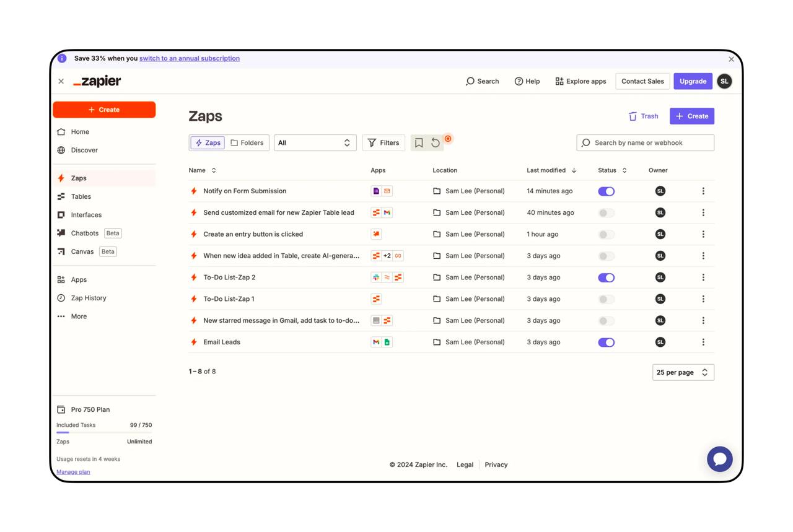Open the Help menu
The image size is (793, 532).
point(527,81)
